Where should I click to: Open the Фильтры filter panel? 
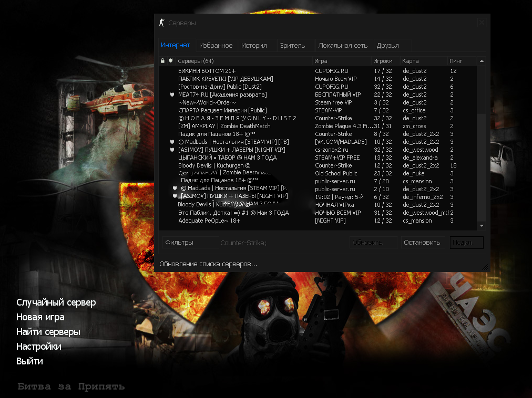179,243
